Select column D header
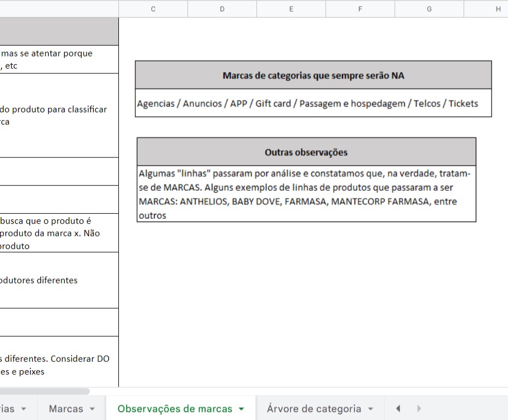Viewport: 508px width, 420px height. pyautogui.click(x=222, y=9)
